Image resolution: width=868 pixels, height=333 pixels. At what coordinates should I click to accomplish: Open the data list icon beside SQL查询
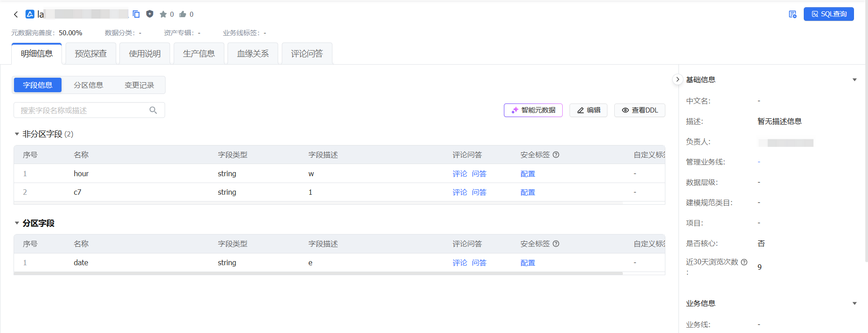[792, 14]
